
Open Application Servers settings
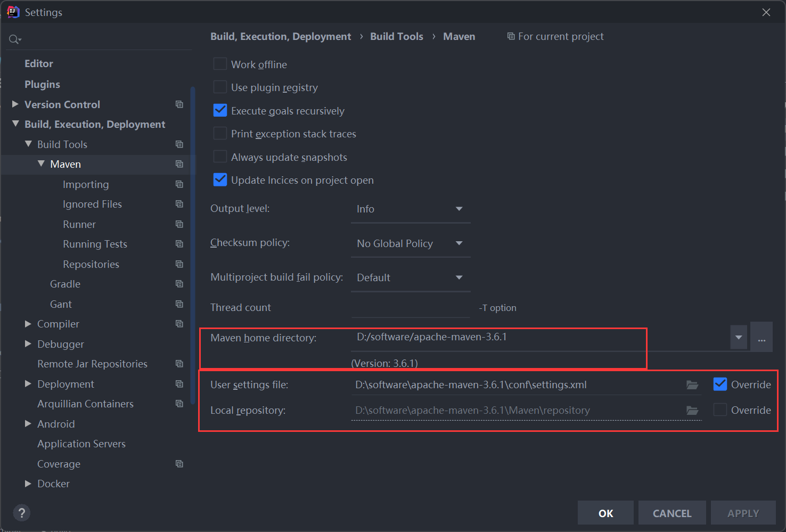(81, 444)
